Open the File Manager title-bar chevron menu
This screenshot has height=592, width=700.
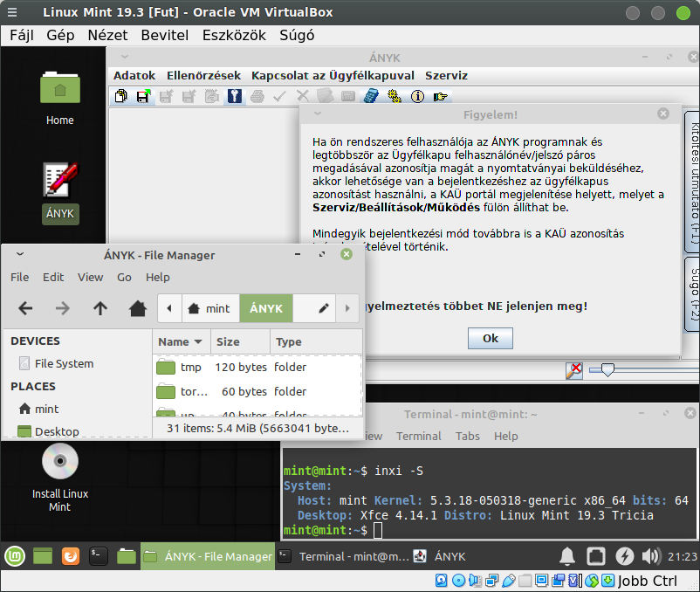point(20,254)
